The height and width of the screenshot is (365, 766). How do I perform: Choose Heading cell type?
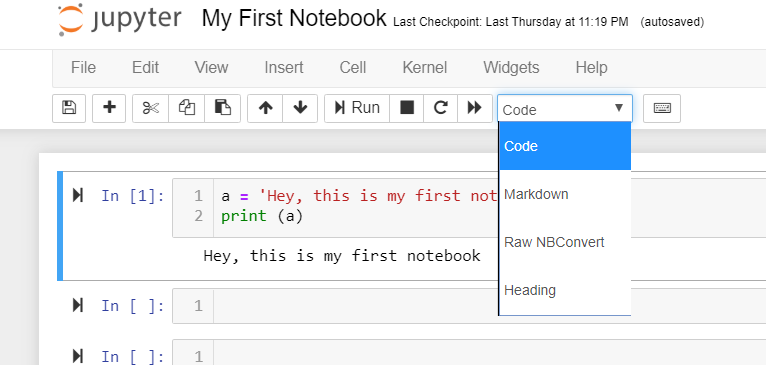pyautogui.click(x=565, y=290)
